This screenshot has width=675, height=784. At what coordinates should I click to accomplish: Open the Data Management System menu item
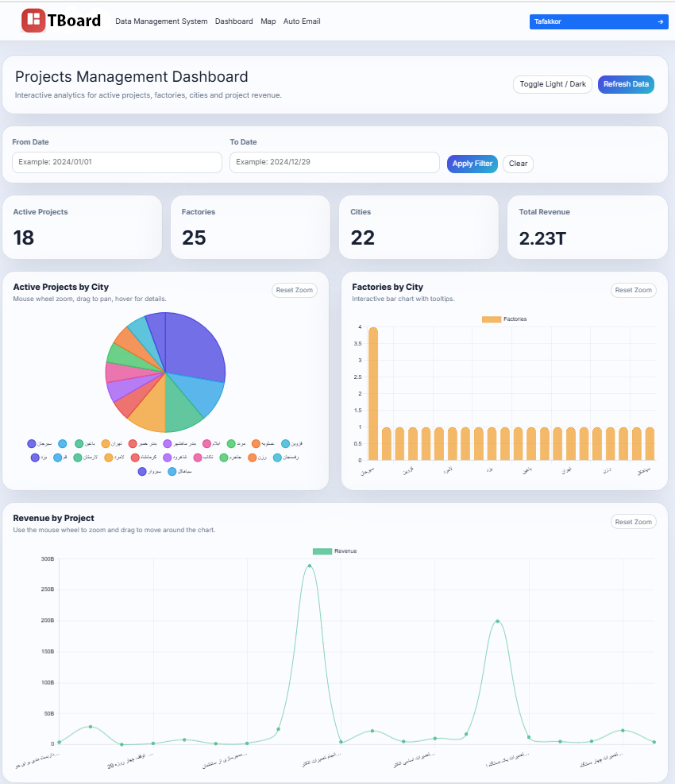[161, 21]
